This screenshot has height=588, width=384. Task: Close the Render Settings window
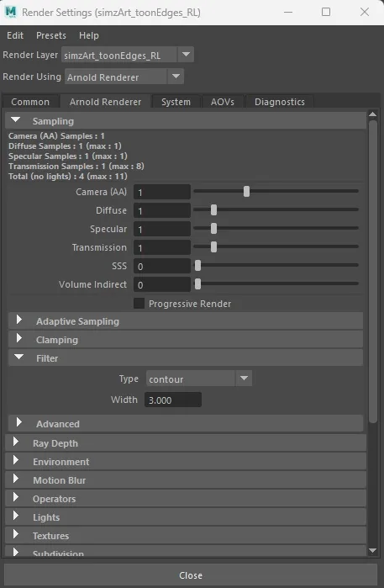(365, 12)
